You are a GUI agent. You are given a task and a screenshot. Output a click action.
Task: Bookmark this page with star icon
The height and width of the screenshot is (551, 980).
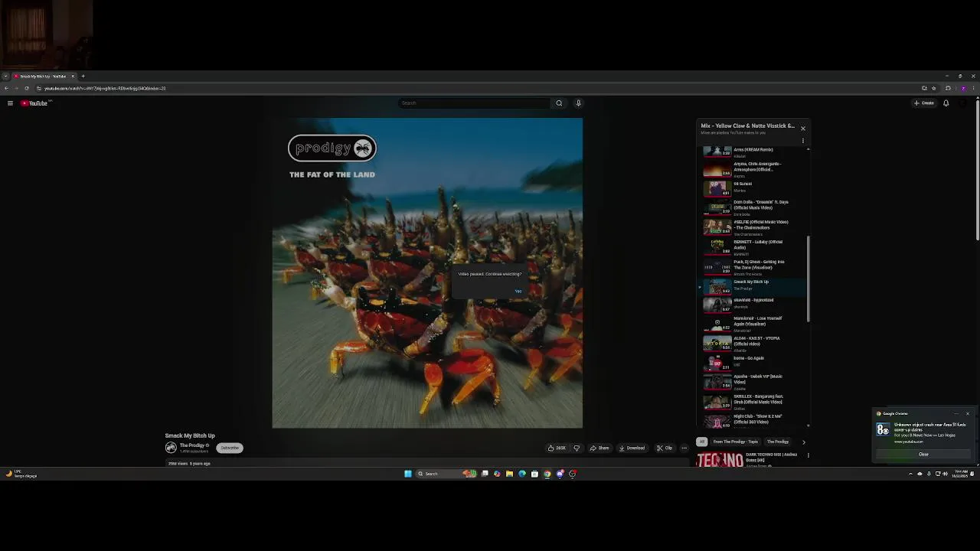point(933,88)
